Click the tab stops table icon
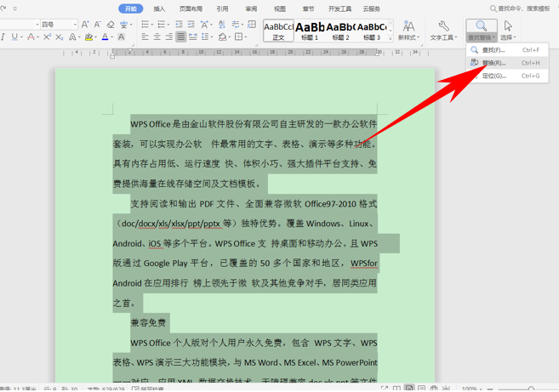Image resolution: width=559 pixels, height=392 pixels. tap(252, 24)
